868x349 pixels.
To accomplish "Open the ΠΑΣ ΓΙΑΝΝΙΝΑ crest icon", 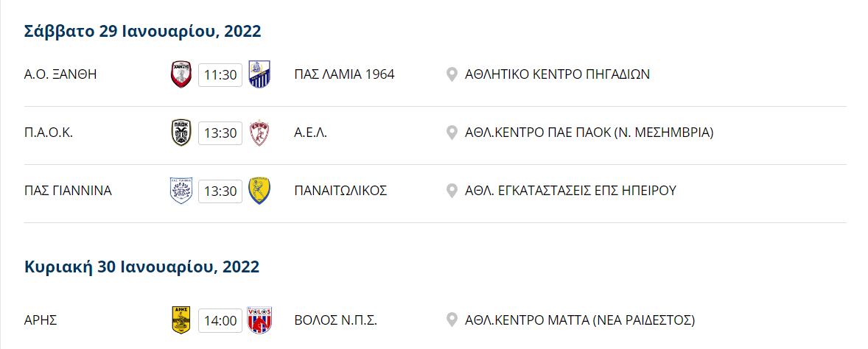I will point(181,191).
